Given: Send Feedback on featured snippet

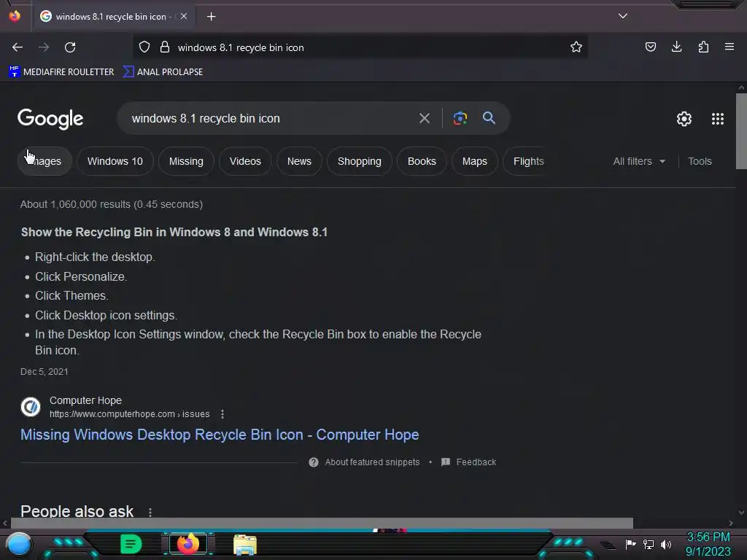Looking at the screenshot, I should [x=469, y=462].
